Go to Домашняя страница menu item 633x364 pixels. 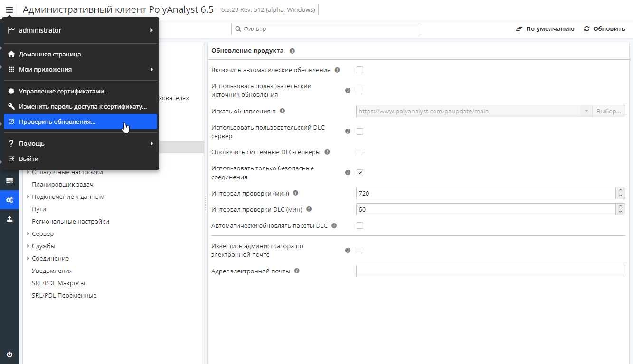point(80,54)
